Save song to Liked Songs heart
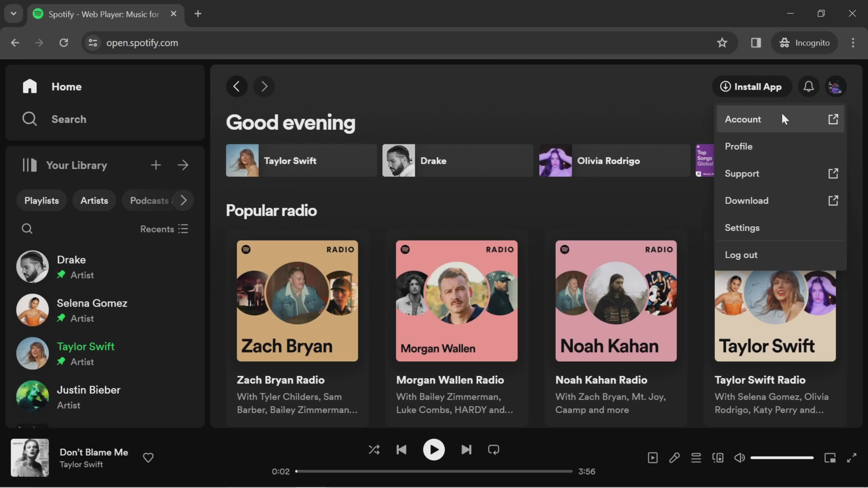This screenshot has width=868, height=488. click(x=148, y=457)
